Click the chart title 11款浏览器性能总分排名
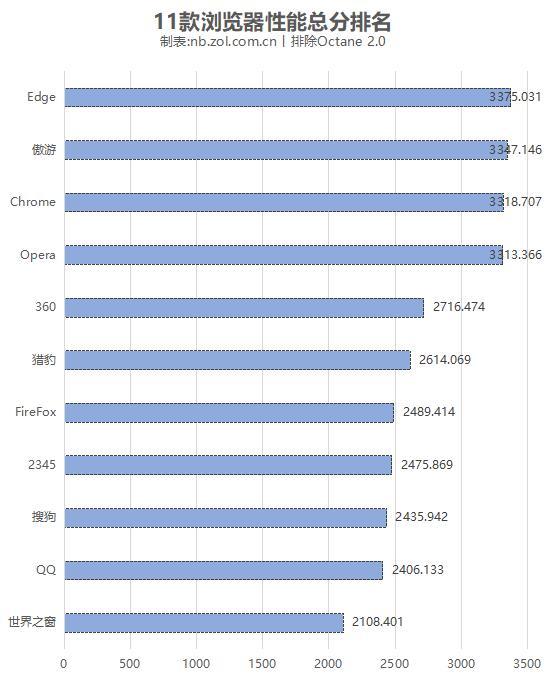 point(272,22)
